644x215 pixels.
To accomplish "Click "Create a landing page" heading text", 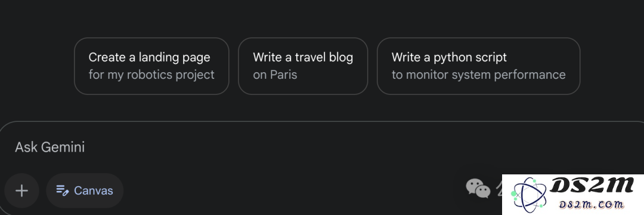I will click(x=150, y=57).
